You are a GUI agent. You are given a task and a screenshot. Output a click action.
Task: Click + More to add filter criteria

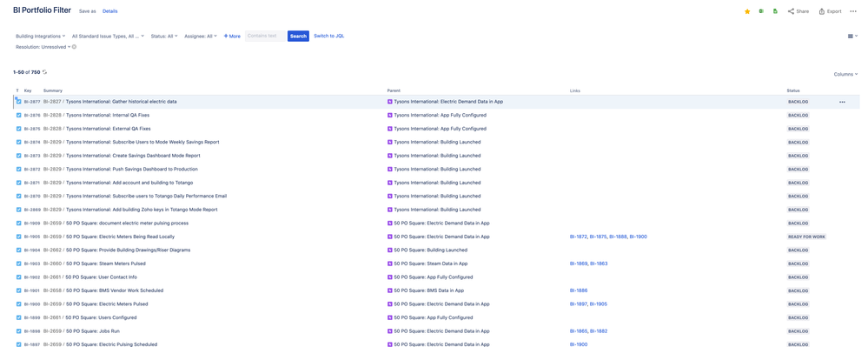coord(232,36)
